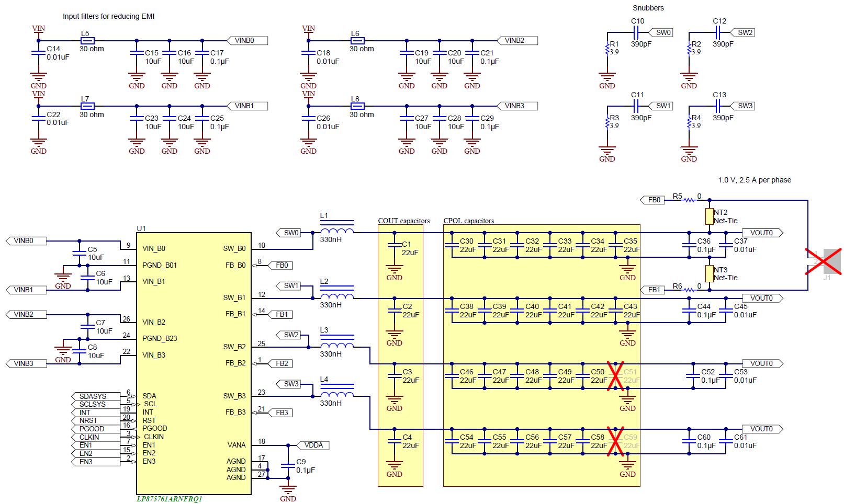844x504 pixels.
Task: Select the SW_B0 pin name on U1
Action: [234, 248]
